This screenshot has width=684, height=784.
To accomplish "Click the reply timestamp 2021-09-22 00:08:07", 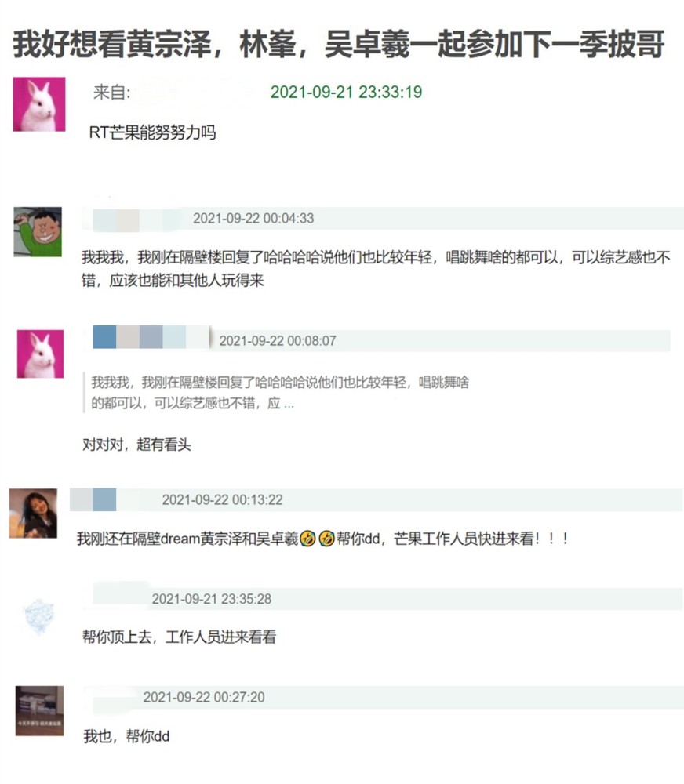I will coord(278,340).
